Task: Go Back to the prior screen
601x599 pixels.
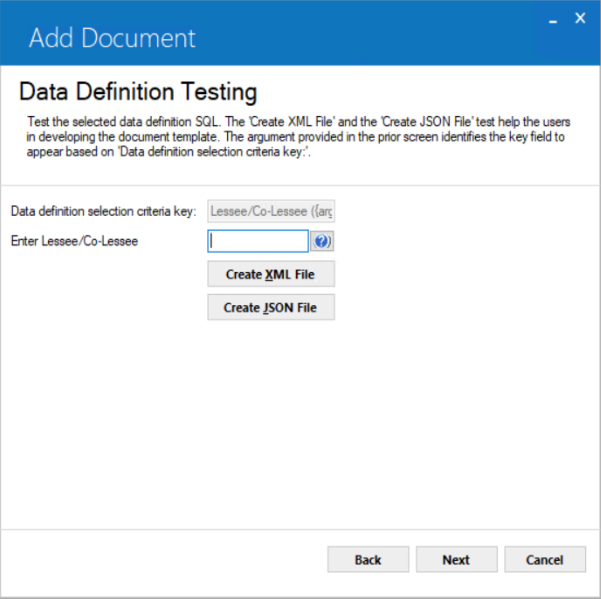Action: point(368,560)
